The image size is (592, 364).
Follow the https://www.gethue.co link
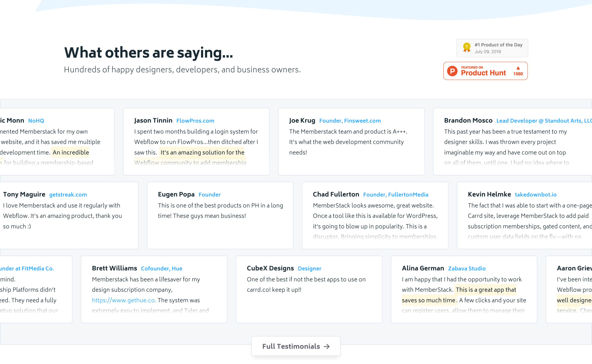(124, 300)
